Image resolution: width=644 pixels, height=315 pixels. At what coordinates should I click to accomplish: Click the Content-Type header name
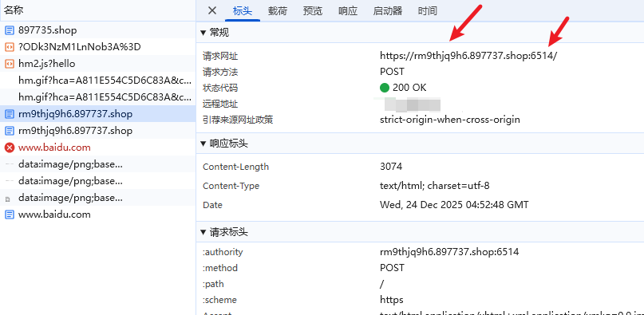click(x=231, y=186)
